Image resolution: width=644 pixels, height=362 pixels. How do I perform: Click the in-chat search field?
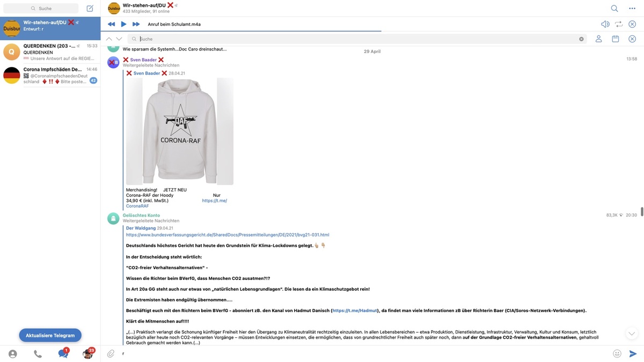point(357,39)
